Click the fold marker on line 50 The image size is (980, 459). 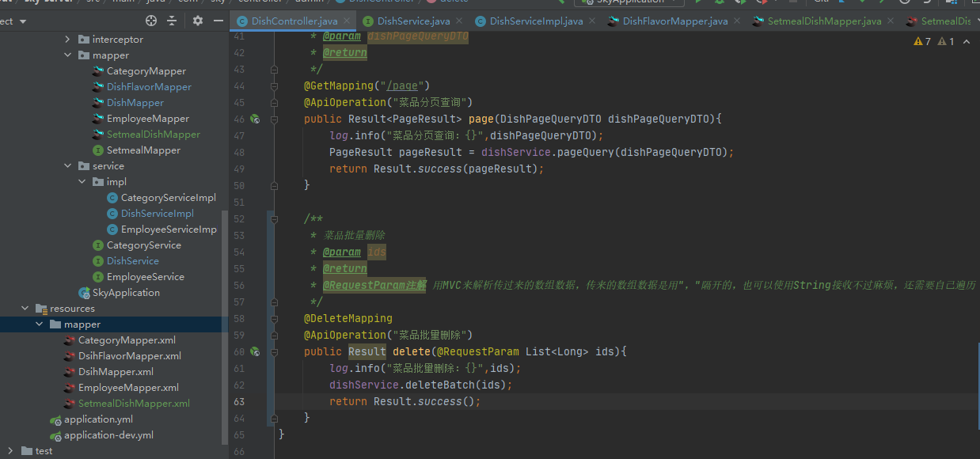point(274,186)
